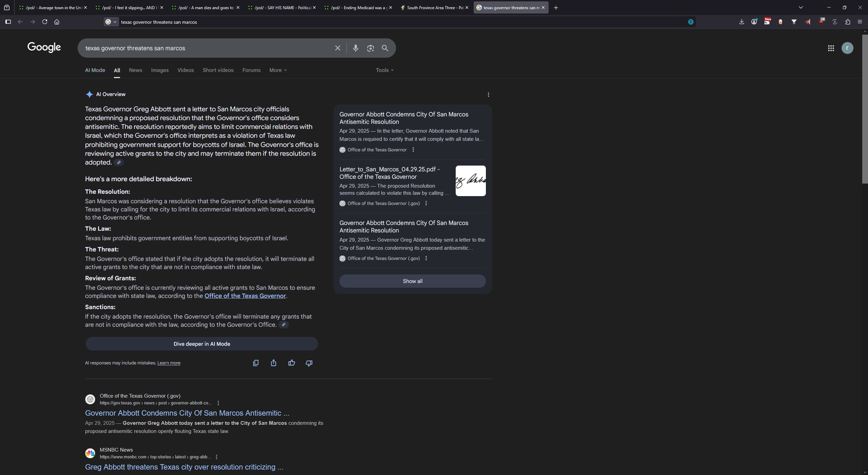Reload the current page
This screenshot has height=475, width=868.
(44, 22)
